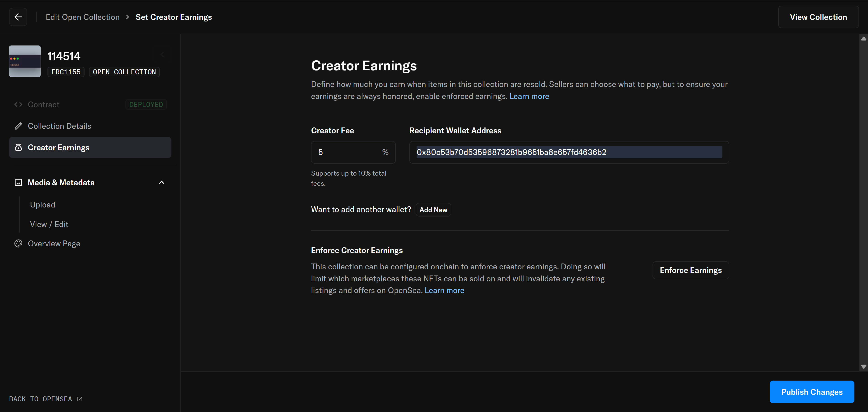Screen dimensions: 868x412
Task: Click the 114514 collection thumbnail
Action: [x=25, y=61]
